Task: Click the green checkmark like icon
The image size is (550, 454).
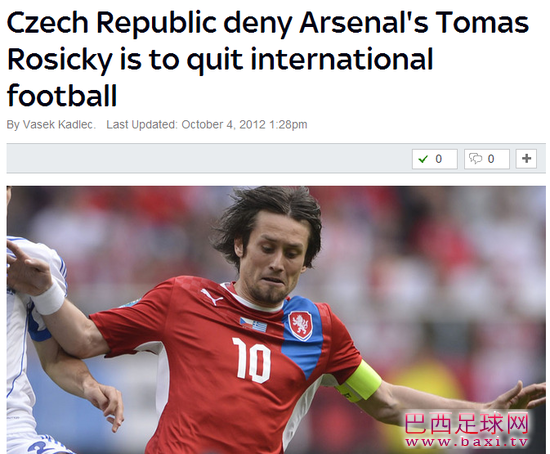Action: 423,159
